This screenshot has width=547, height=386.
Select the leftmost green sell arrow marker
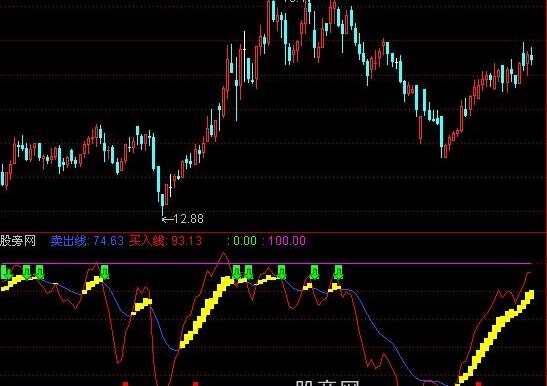click(x=7, y=272)
